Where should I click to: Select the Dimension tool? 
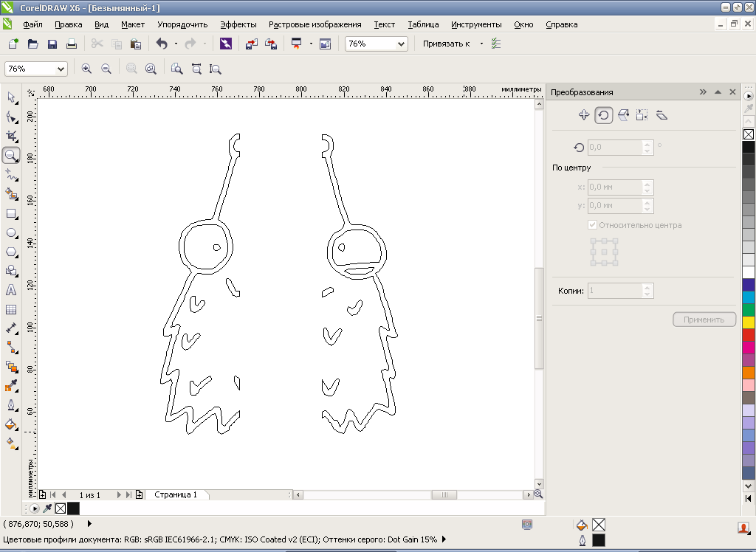(11, 328)
